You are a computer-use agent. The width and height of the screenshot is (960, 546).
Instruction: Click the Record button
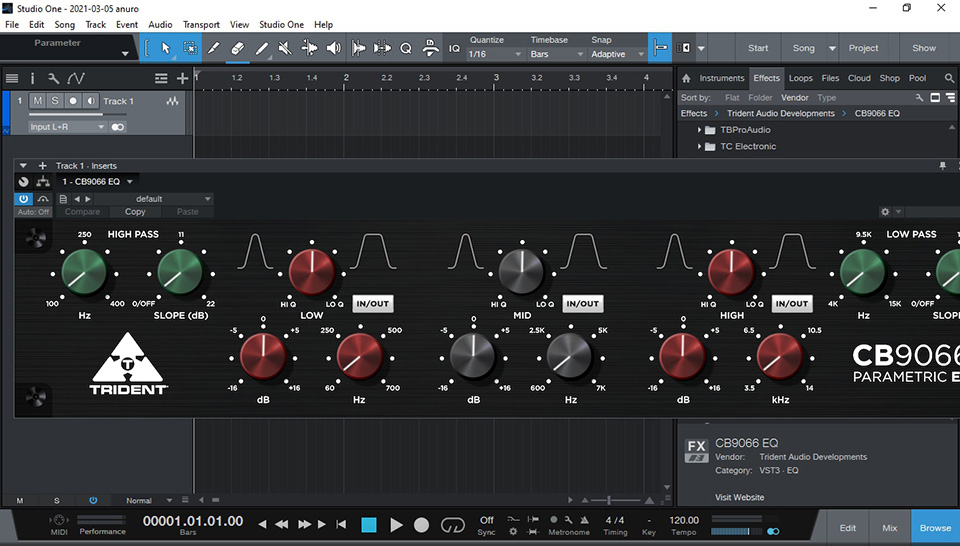click(x=421, y=525)
